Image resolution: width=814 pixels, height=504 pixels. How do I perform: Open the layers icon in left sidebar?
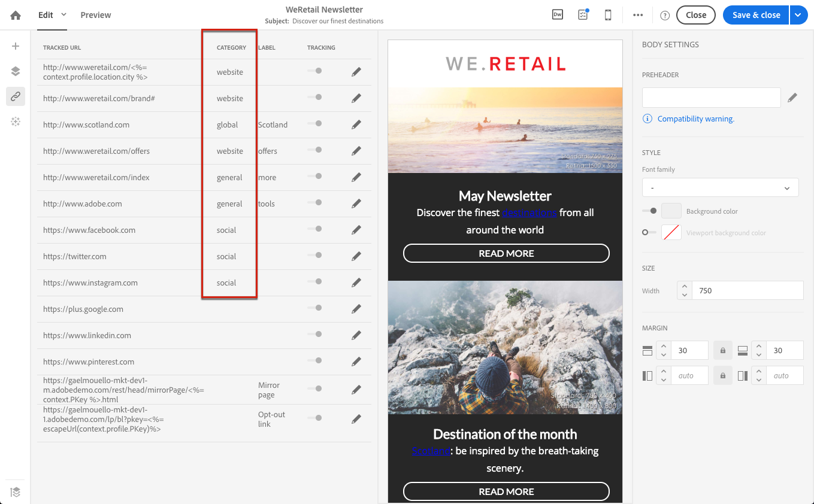tap(16, 71)
